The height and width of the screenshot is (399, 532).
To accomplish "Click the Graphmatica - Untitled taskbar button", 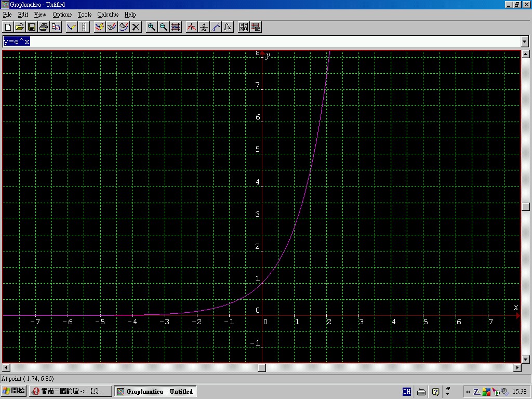I will click(x=155, y=391).
